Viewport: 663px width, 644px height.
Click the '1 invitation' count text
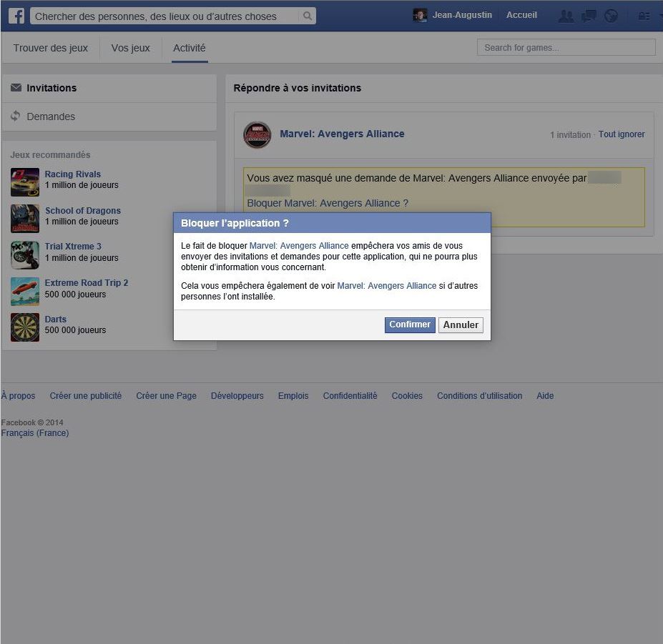[x=570, y=135]
